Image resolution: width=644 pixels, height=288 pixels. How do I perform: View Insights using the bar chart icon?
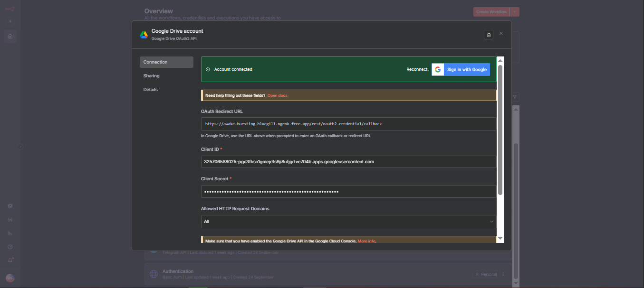(x=10, y=233)
